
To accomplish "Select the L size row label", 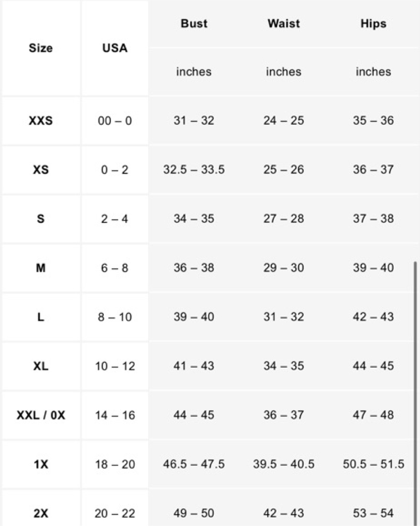I will [x=41, y=317].
